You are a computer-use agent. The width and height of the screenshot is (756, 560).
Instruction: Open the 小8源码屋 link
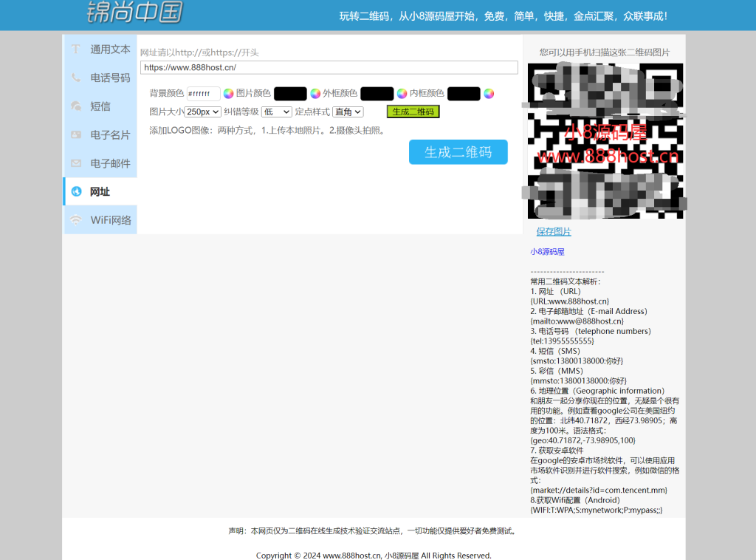pyautogui.click(x=547, y=251)
